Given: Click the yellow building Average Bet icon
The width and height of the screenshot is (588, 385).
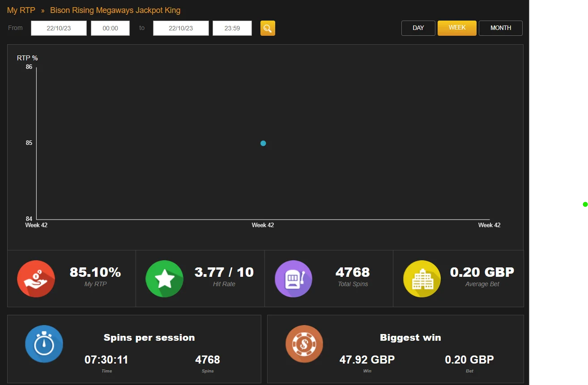Looking at the screenshot, I should pos(422,279).
